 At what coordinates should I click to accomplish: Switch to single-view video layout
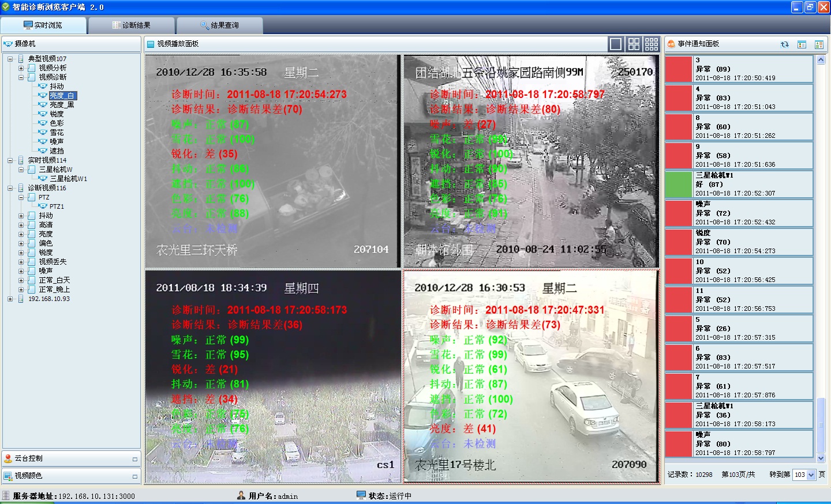pos(616,44)
